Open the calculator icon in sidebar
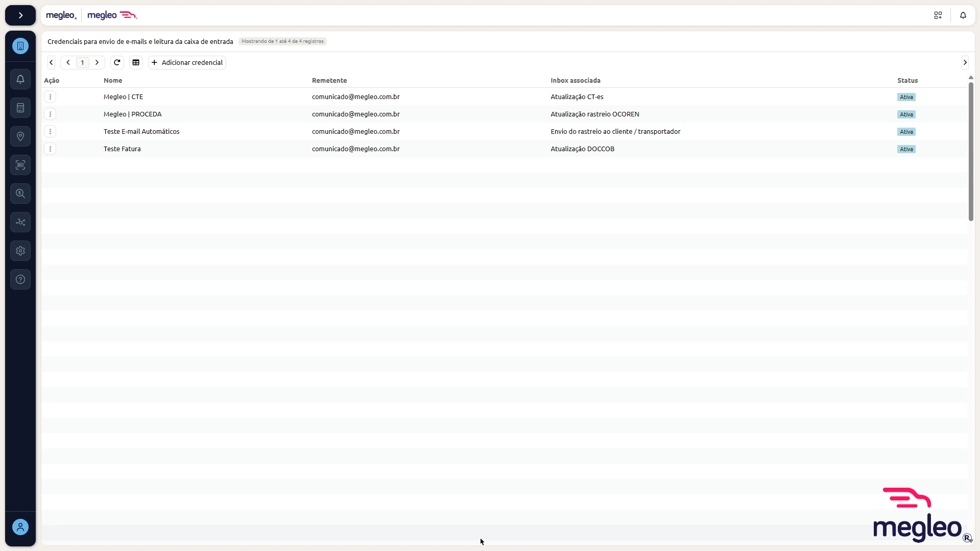Image resolution: width=980 pixels, height=551 pixels. (20, 108)
